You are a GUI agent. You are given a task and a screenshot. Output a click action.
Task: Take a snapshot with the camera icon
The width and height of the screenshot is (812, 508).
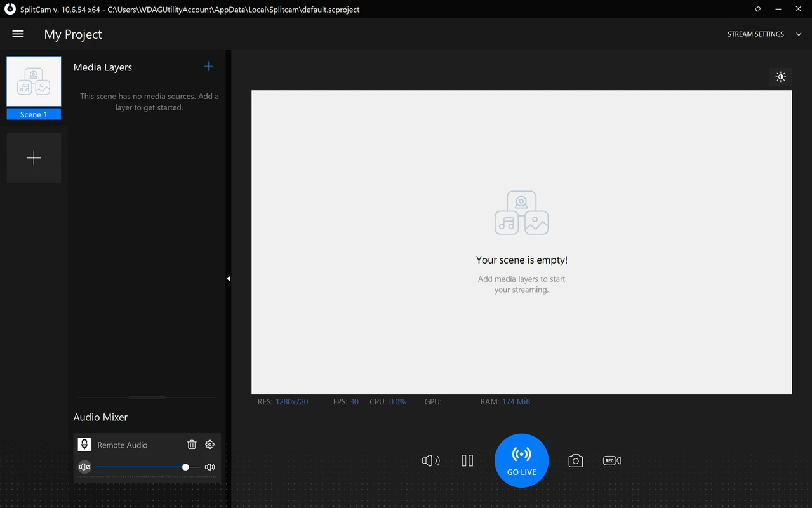575,460
